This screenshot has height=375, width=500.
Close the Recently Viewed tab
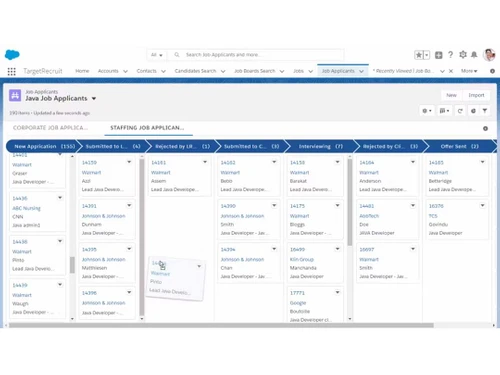pyautogui.click(x=451, y=71)
